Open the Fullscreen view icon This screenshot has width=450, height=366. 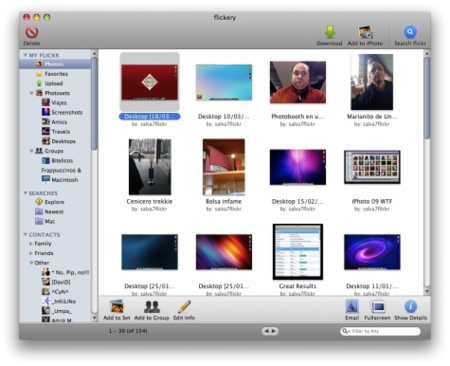[x=378, y=307]
